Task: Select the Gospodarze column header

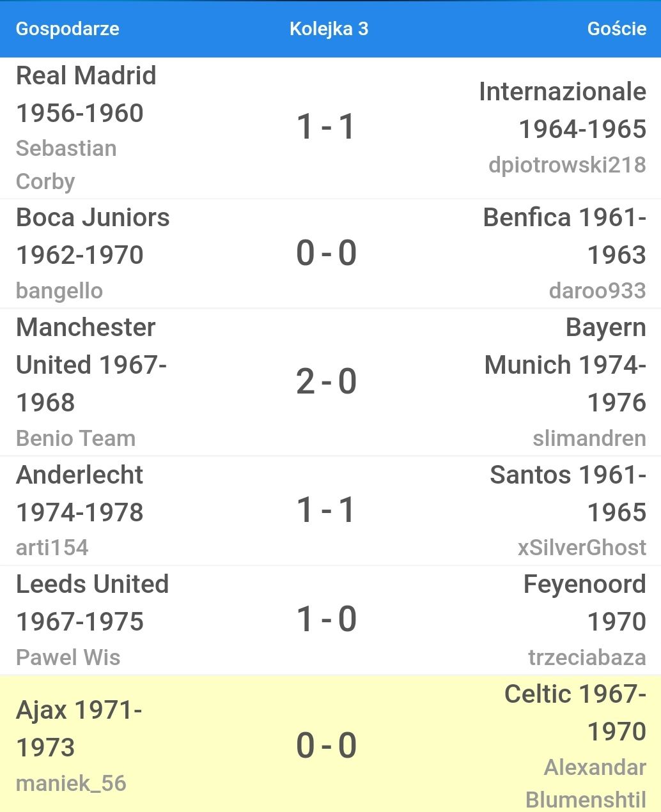Action: [x=68, y=29]
